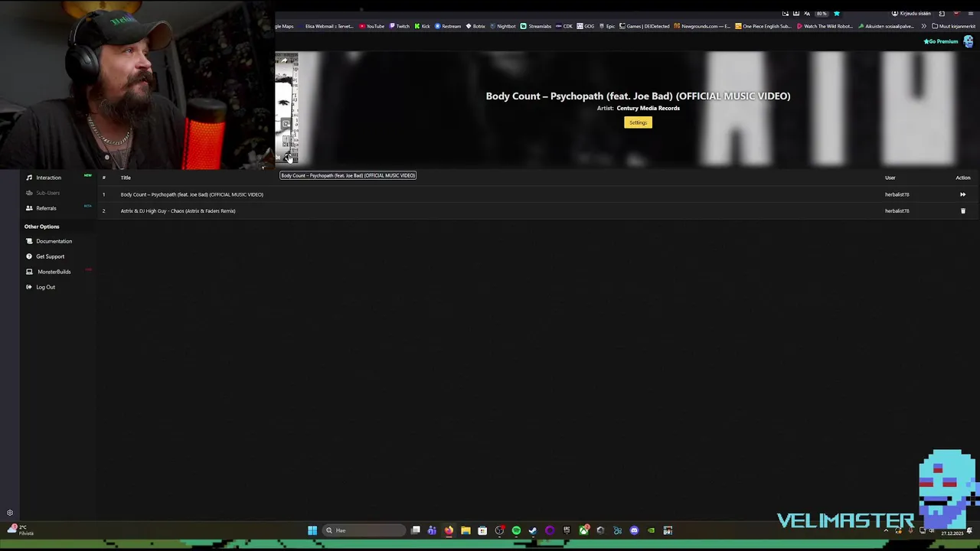This screenshot has width=980, height=551.
Task: Open Epic Games Launcher from the taskbar
Action: [567, 530]
